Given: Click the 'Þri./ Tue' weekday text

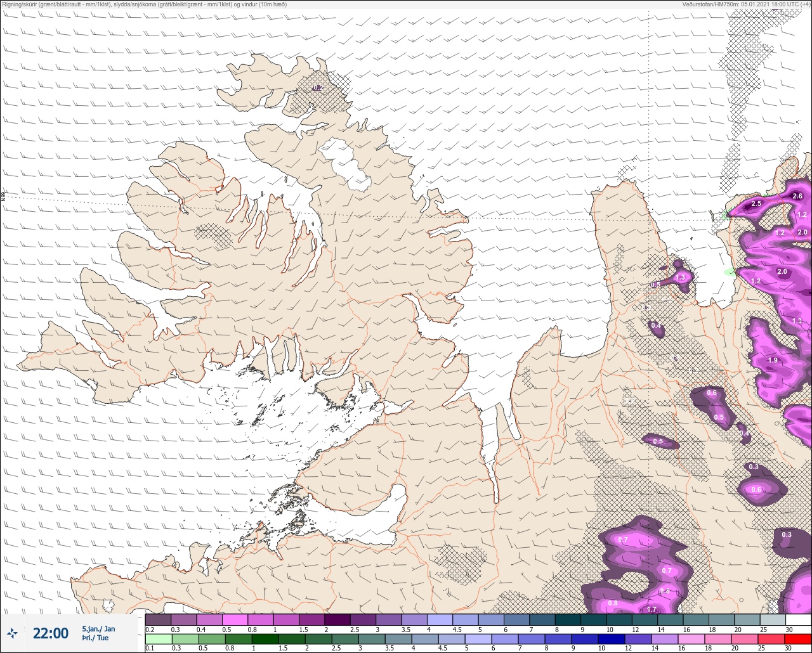Looking at the screenshot, I should 95,638.
